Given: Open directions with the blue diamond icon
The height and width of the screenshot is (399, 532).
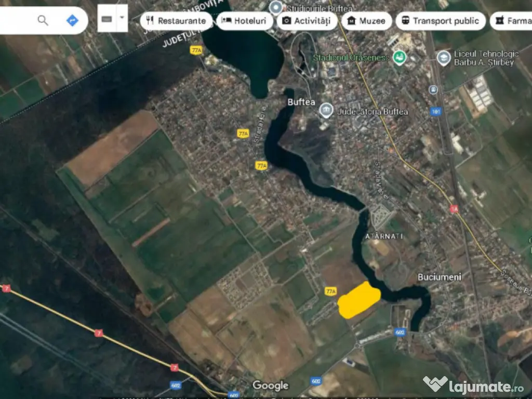Looking at the screenshot, I should [x=72, y=20].
